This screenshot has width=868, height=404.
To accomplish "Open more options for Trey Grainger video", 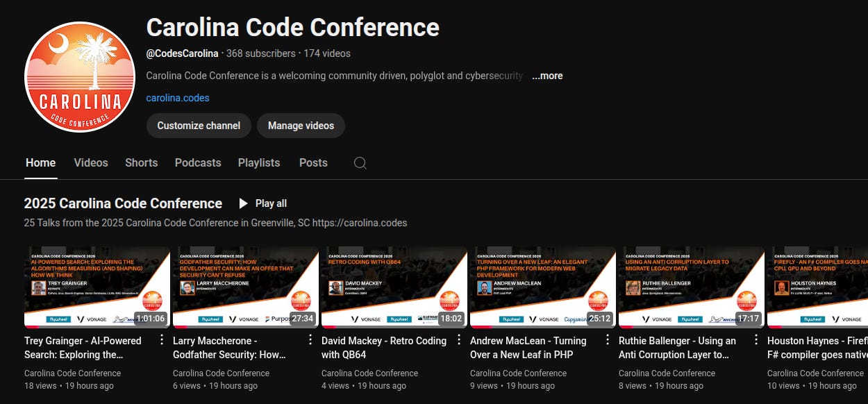I will (x=162, y=339).
